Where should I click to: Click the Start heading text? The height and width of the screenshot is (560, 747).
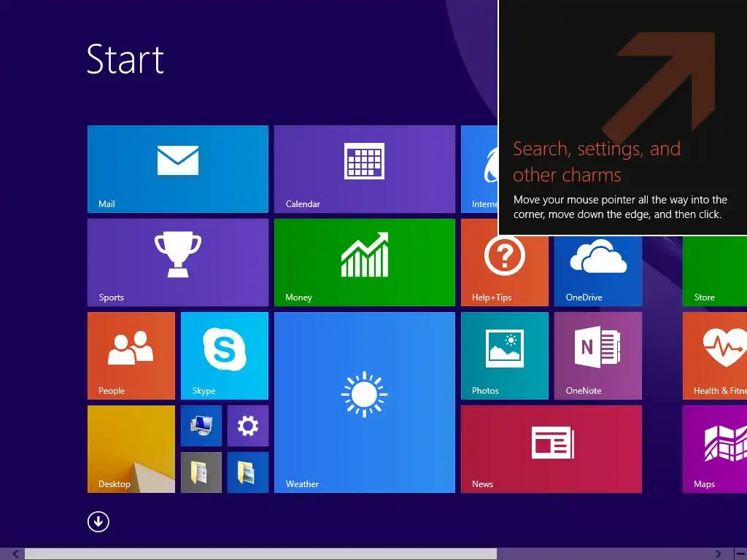(x=125, y=59)
